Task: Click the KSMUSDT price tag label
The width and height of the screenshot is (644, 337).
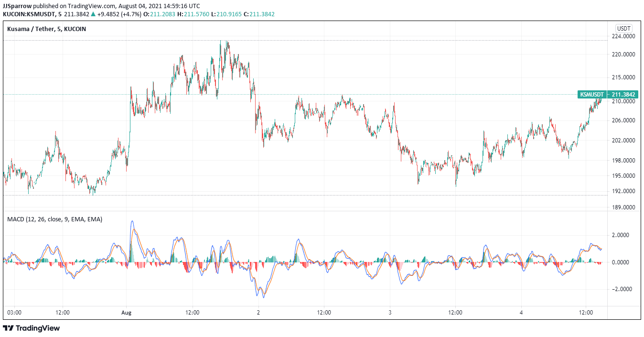Action: (592, 95)
